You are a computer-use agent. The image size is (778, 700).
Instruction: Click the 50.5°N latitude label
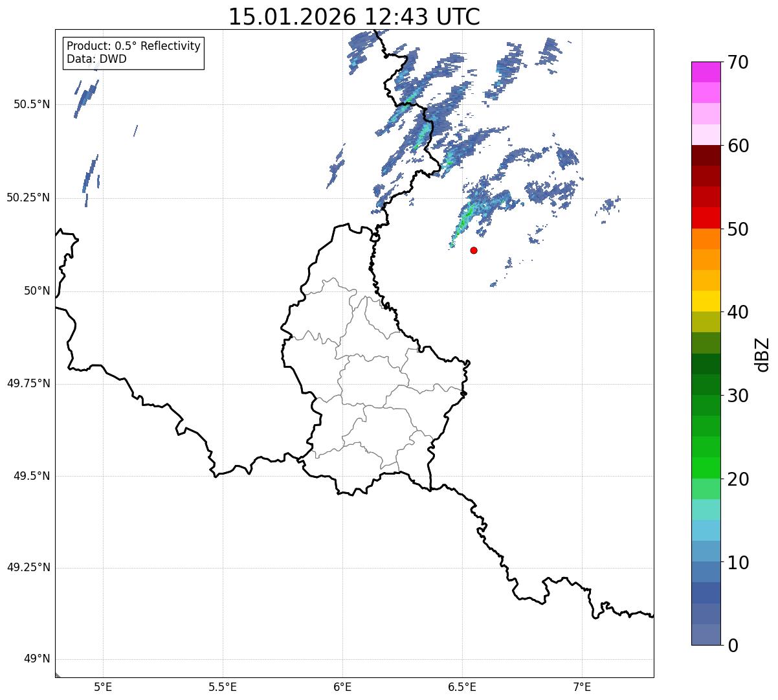(32, 104)
